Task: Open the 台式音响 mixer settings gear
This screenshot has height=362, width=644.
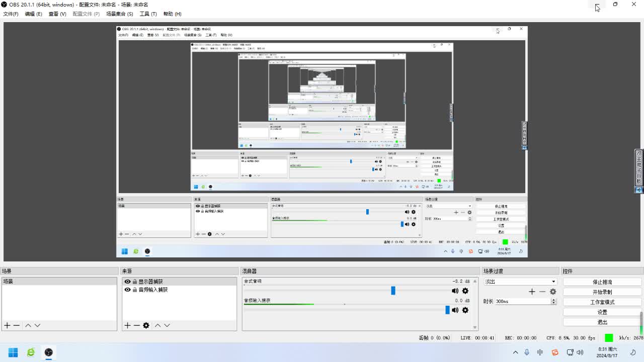Action: point(465,291)
